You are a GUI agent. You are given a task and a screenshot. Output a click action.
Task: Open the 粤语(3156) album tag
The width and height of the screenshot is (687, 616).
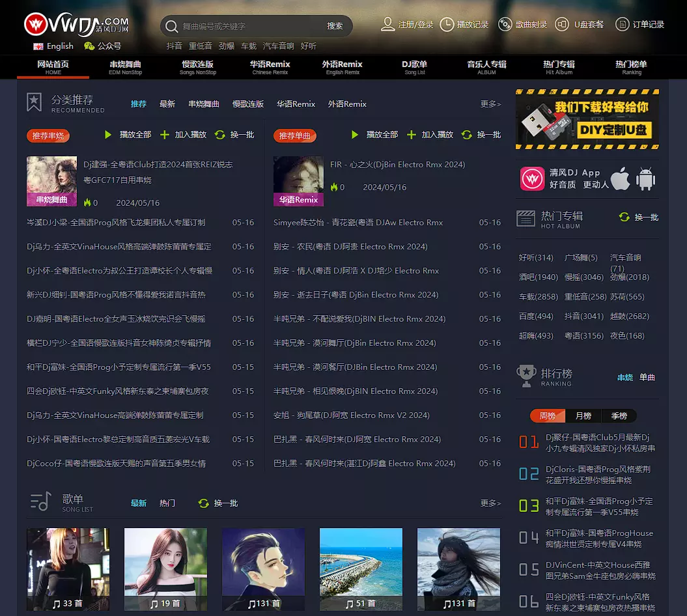point(582,336)
